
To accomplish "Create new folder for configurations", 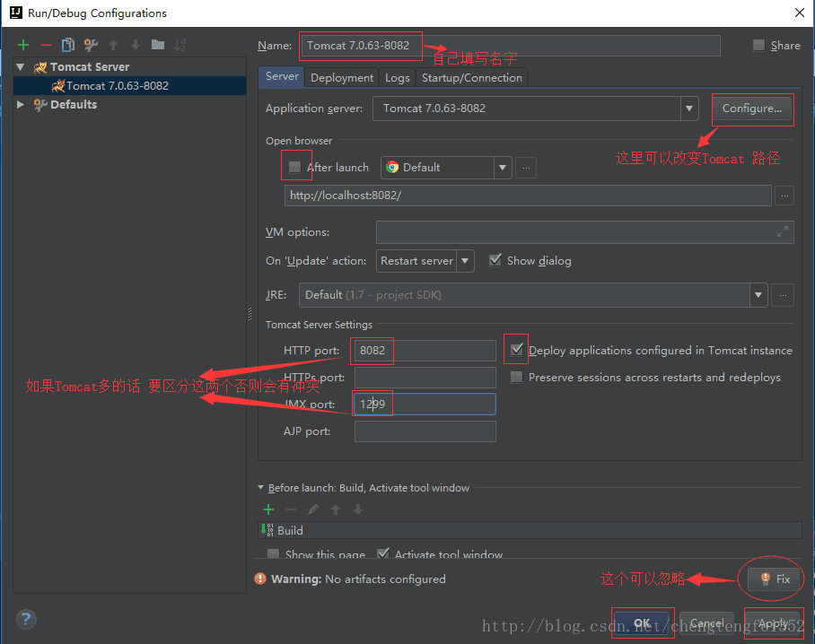I will pos(158,45).
